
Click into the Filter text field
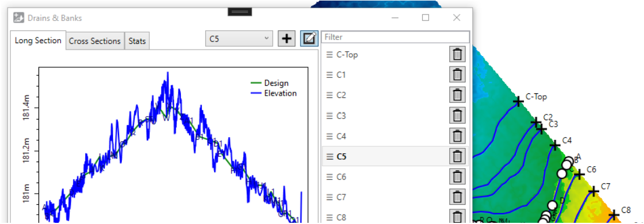(x=395, y=37)
